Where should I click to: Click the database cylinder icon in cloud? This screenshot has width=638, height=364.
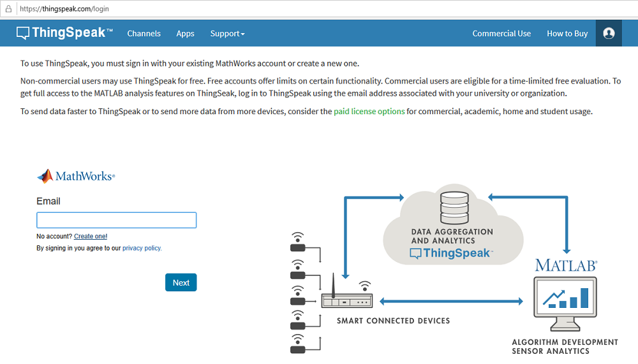pos(454,208)
